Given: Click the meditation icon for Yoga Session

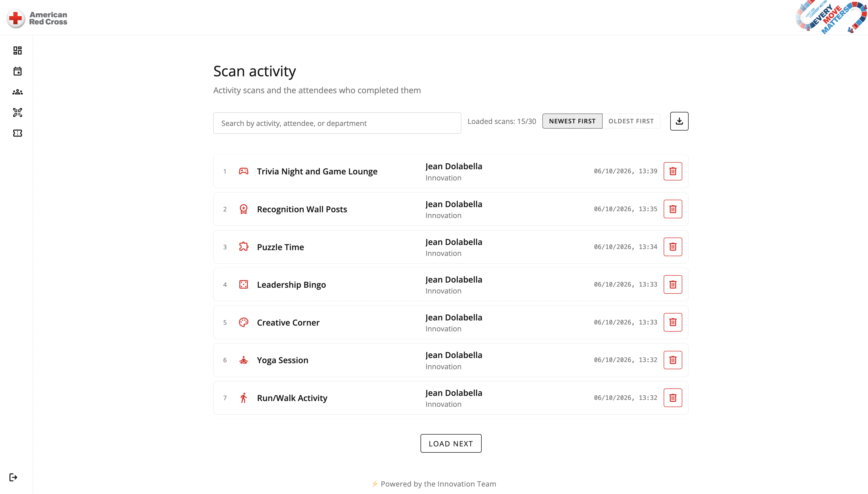Looking at the screenshot, I should [x=243, y=360].
